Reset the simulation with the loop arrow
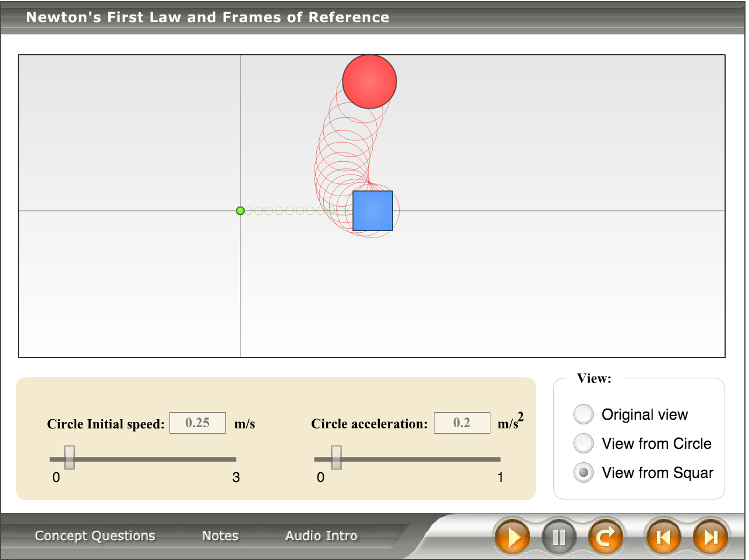The image size is (749, 560). pyautogui.click(x=605, y=537)
